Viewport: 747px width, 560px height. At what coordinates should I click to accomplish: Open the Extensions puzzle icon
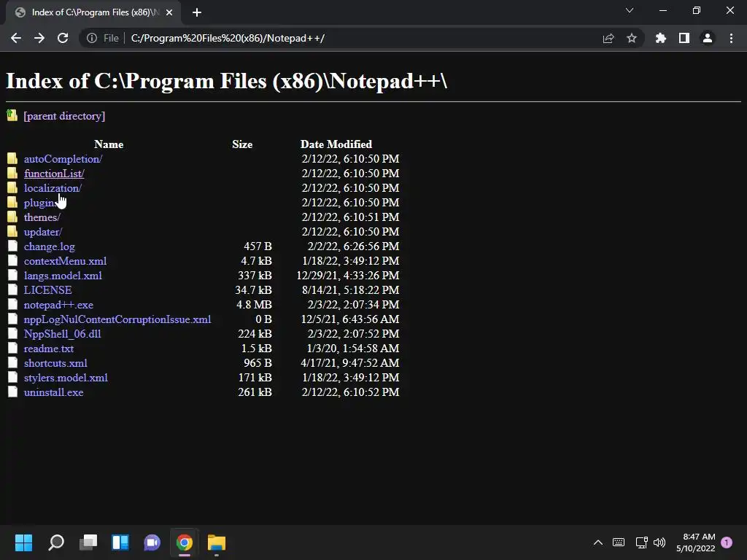(x=660, y=38)
